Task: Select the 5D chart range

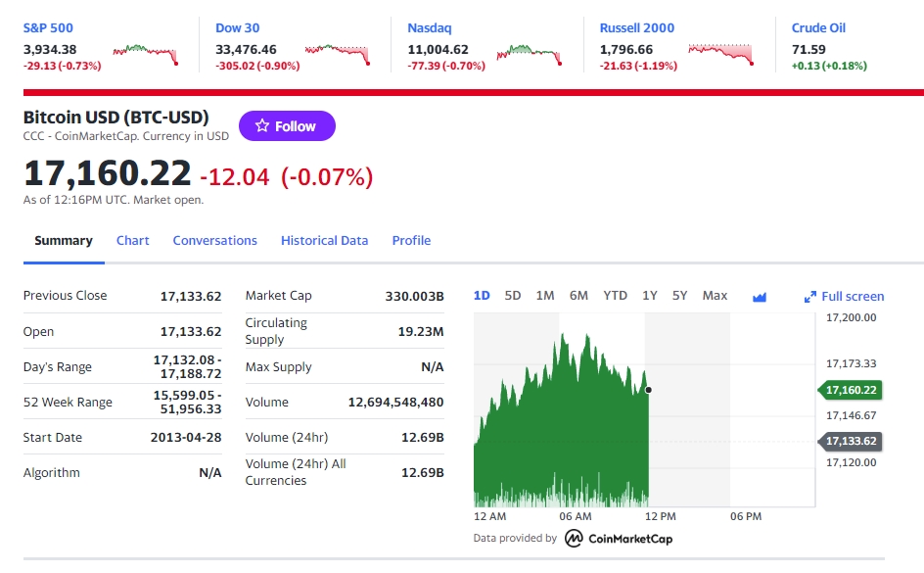Action: click(513, 296)
